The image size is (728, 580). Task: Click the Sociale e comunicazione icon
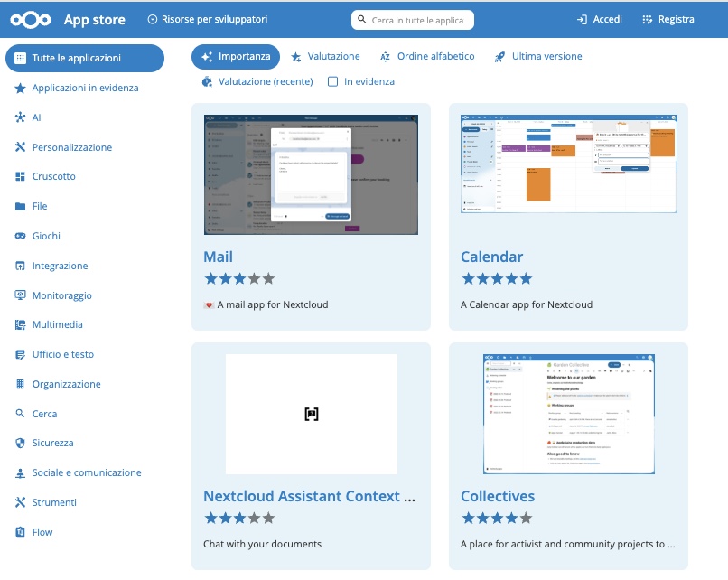[20, 472]
